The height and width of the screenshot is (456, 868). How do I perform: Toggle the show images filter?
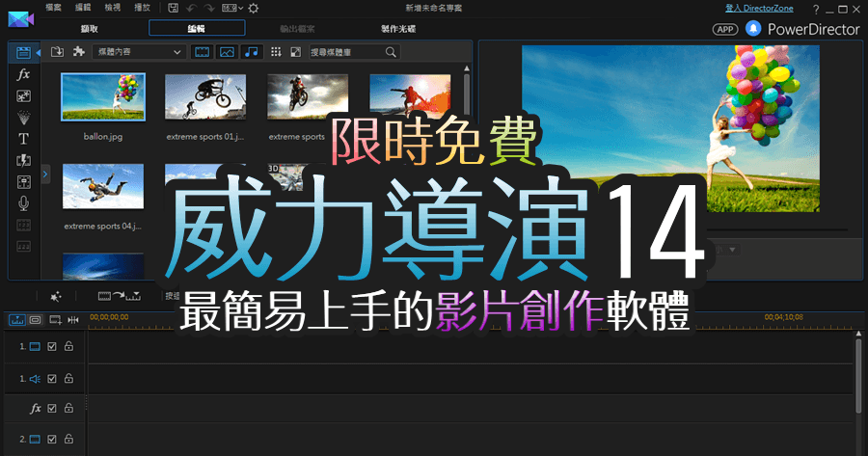click(227, 52)
